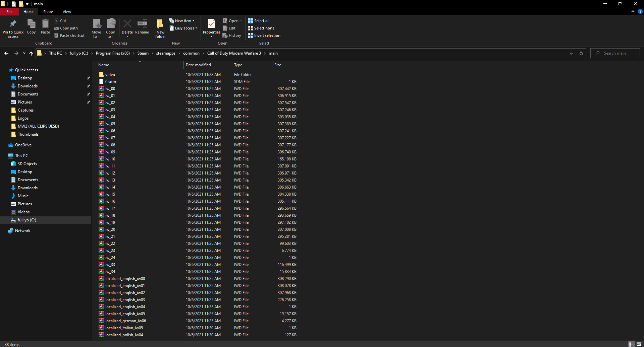Open the Properties icon
Image resolution: width=644 pixels, height=347 pixels.
click(211, 27)
